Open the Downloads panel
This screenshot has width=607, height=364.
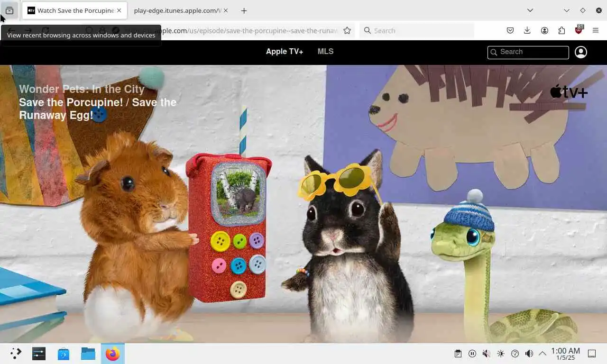[527, 30]
